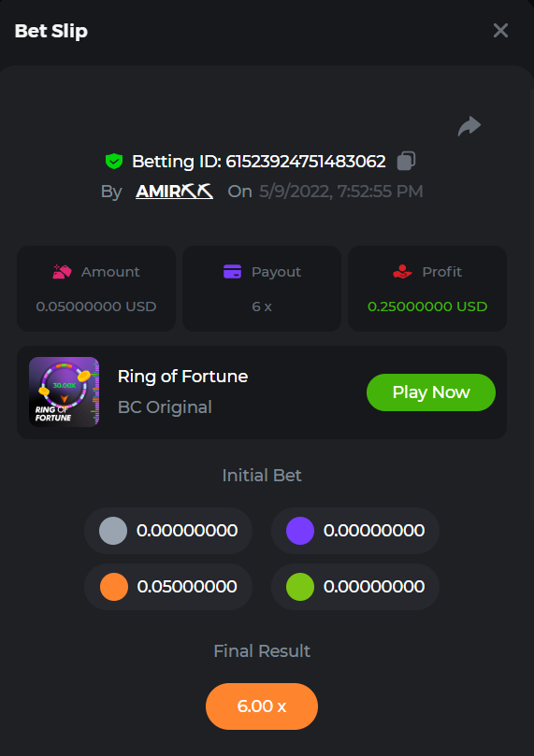Click the orange 0.05000000 bet pill
This screenshot has width=534, height=756.
tap(168, 587)
